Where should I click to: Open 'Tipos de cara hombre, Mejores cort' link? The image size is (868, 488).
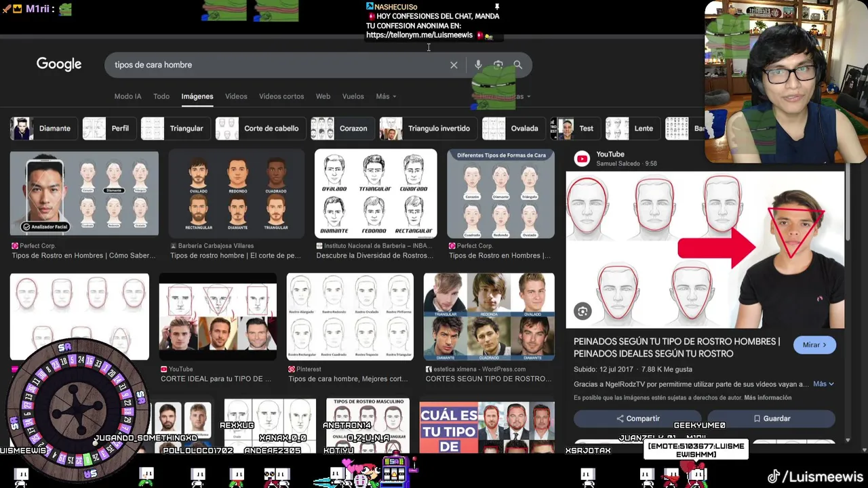pyautogui.click(x=349, y=379)
